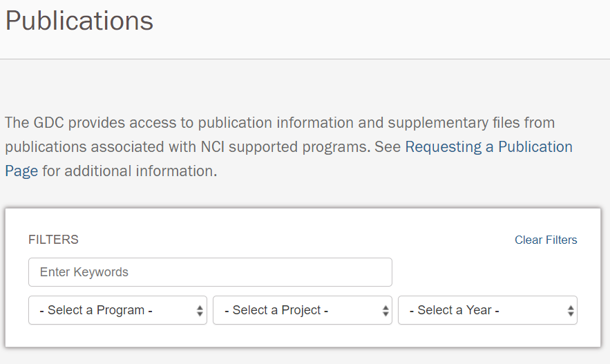Viewport: 610px width, 364px height.
Task: Open the Select a Year dropdown
Action: tap(480, 311)
